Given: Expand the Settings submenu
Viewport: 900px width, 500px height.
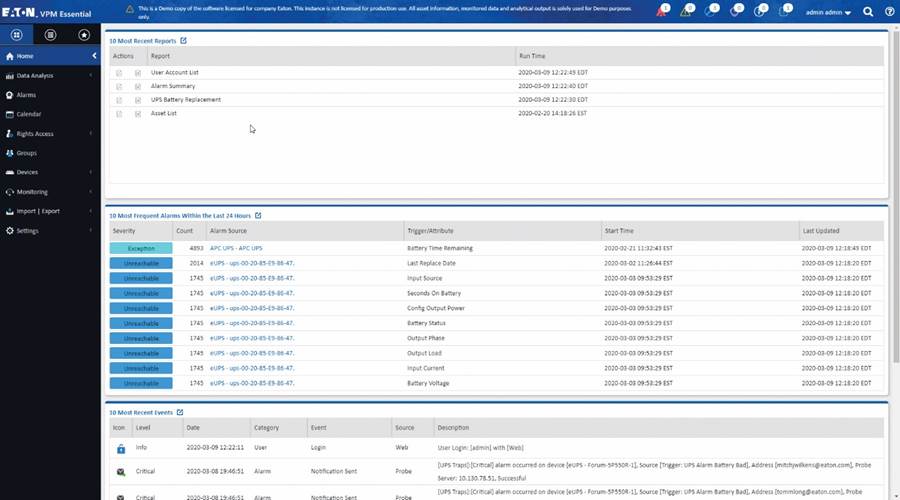Looking at the screenshot, I should [50, 231].
